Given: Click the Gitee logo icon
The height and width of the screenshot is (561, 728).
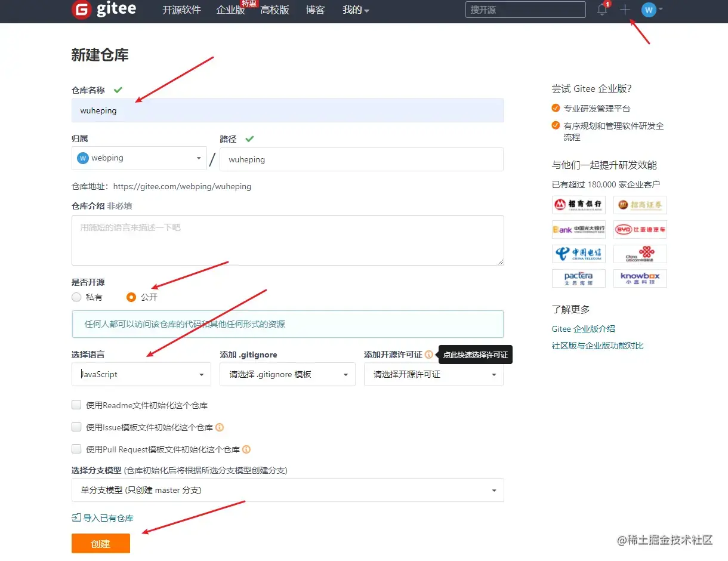Looking at the screenshot, I should 81,10.
